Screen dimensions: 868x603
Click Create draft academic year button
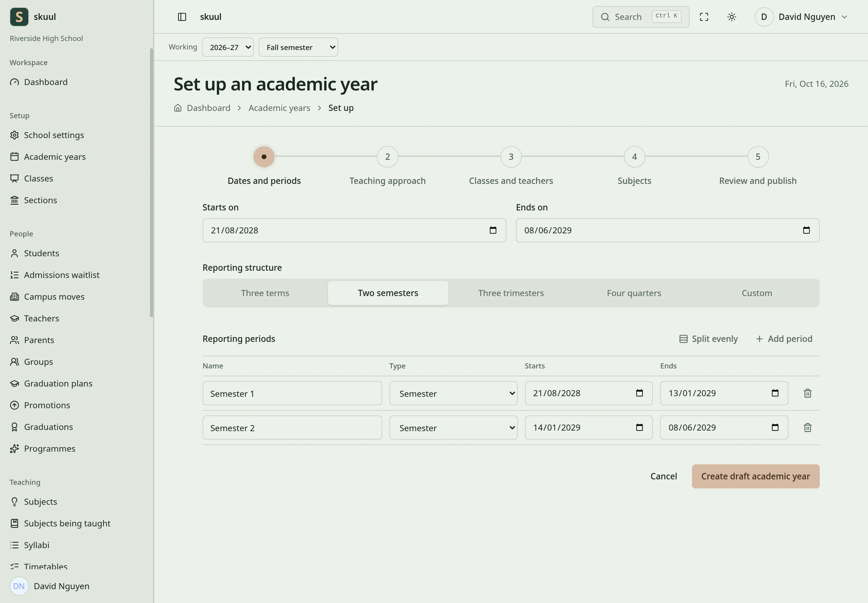[x=756, y=476]
